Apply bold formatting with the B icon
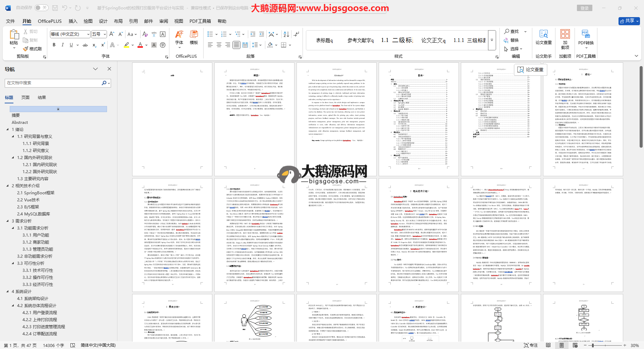644x349 pixels. click(54, 45)
